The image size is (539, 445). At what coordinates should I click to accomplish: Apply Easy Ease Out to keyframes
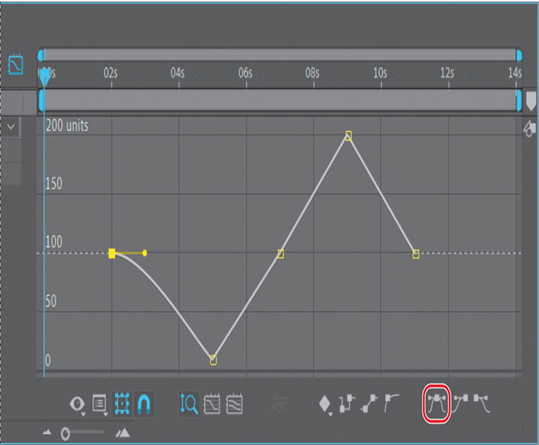[x=481, y=403]
